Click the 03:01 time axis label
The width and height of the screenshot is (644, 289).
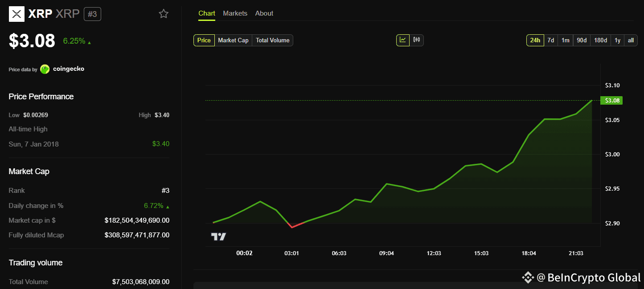(x=291, y=253)
